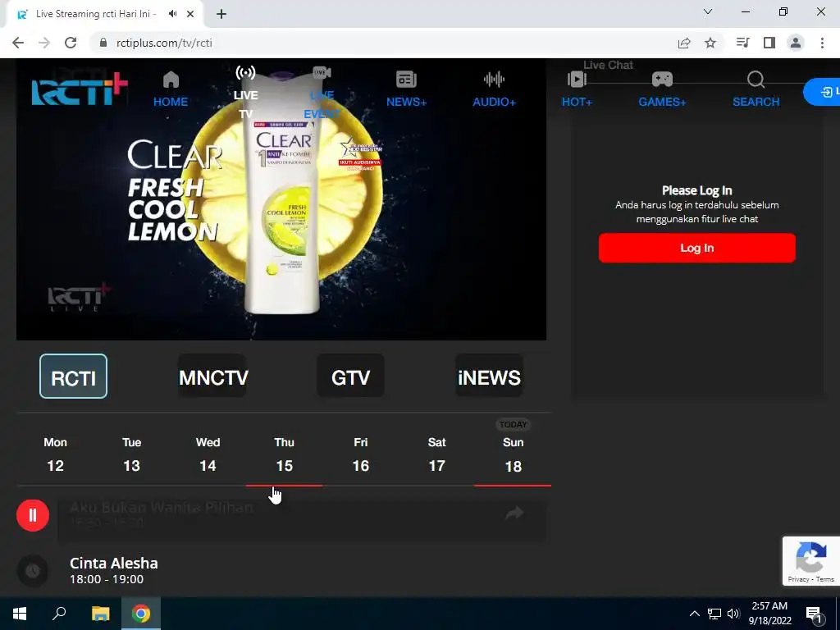Switch to the iNEWS channel
Viewport: 840px width, 630px height.
[x=489, y=377]
